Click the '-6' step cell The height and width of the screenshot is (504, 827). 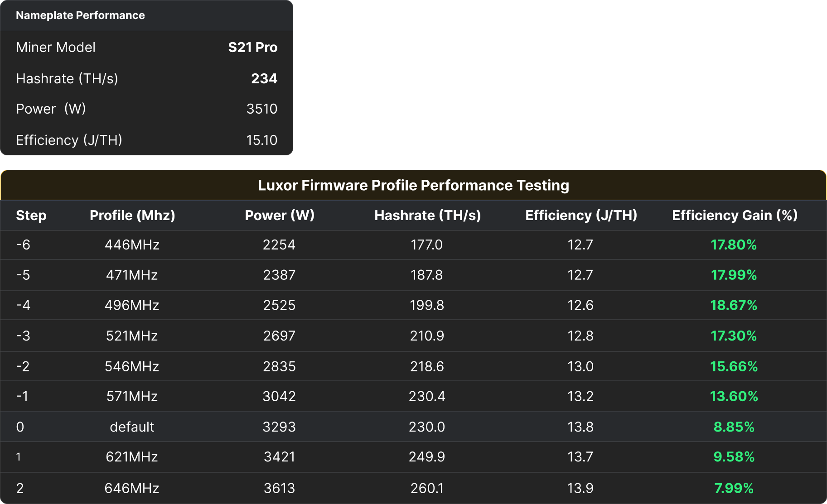click(x=23, y=245)
